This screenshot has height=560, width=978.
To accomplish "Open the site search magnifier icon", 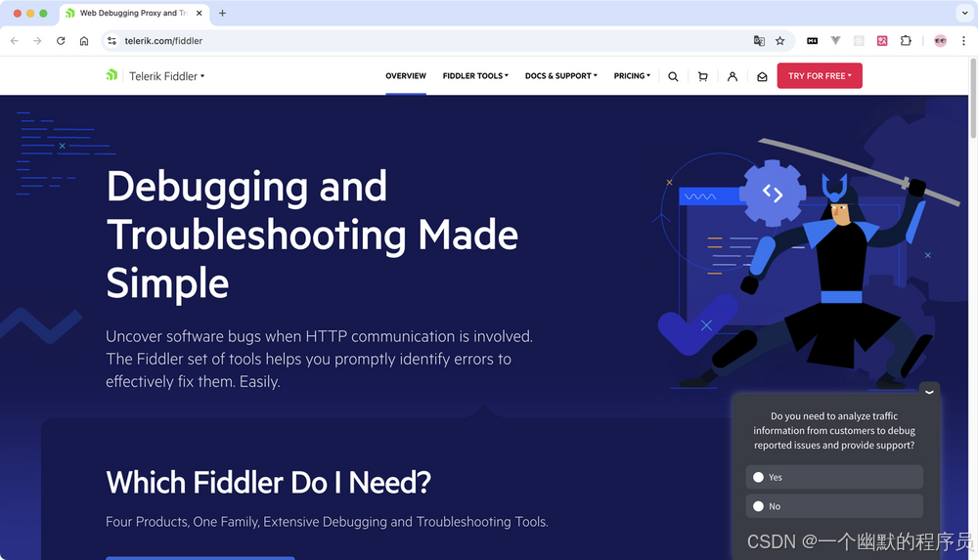I will tap(673, 76).
